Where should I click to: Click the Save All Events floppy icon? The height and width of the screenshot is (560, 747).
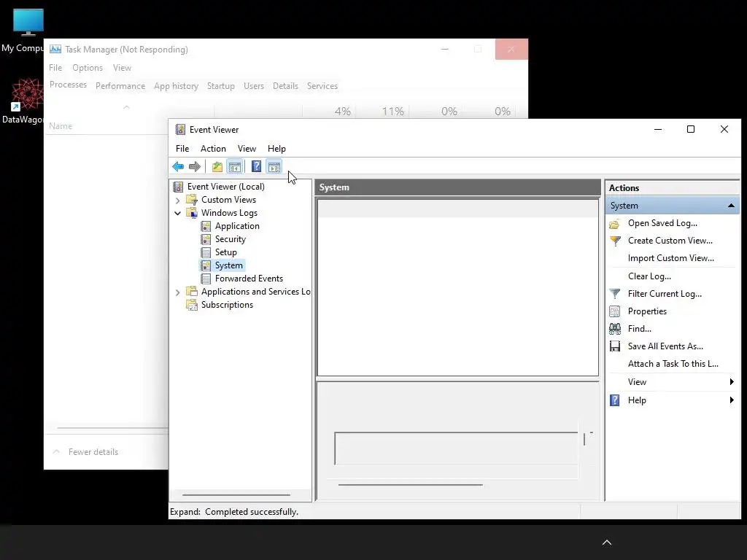tap(615, 346)
